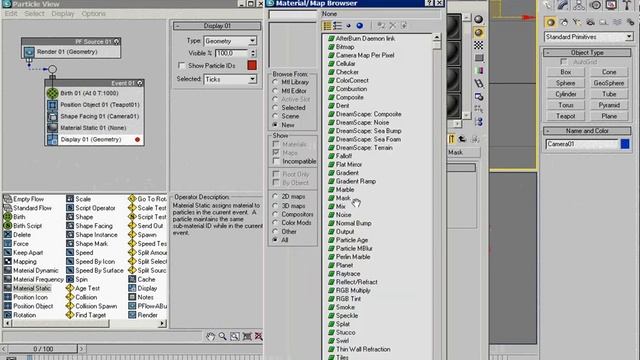This screenshot has width=640, height=360.
Task: Select the Particle Age map in list
Action: click(x=352, y=240)
